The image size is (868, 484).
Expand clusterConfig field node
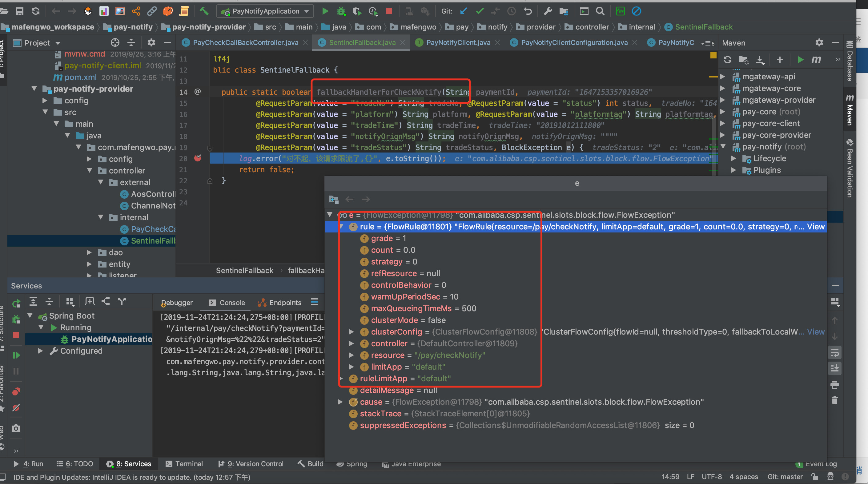point(352,331)
